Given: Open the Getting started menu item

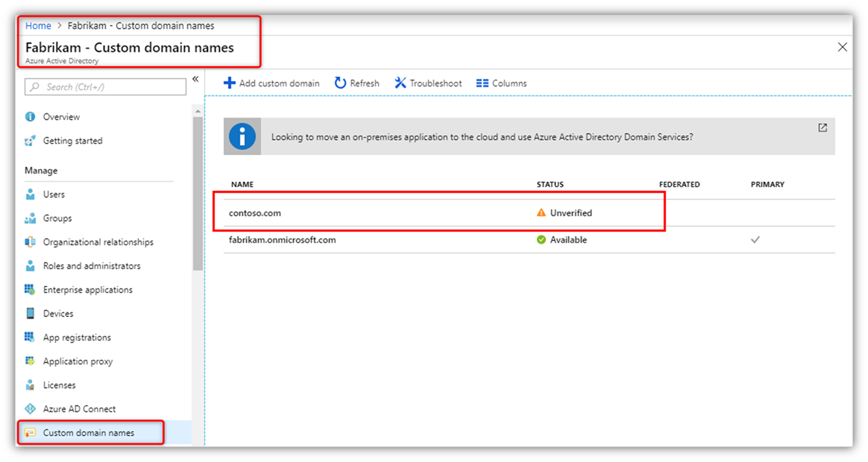Looking at the screenshot, I should [x=72, y=141].
